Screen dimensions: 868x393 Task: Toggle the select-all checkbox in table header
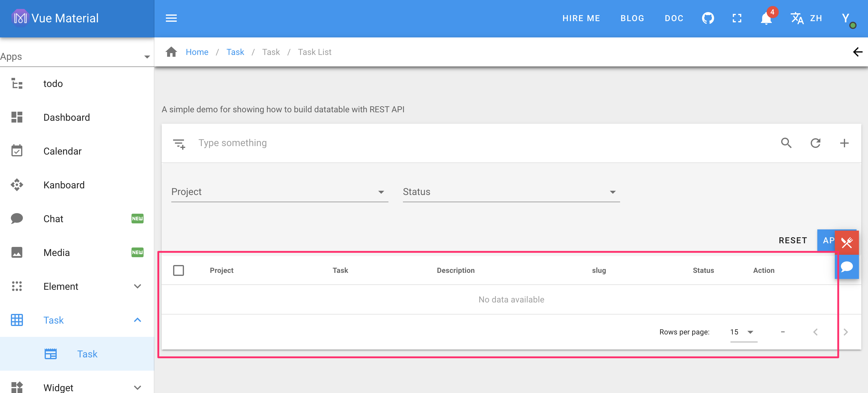pos(179,270)
